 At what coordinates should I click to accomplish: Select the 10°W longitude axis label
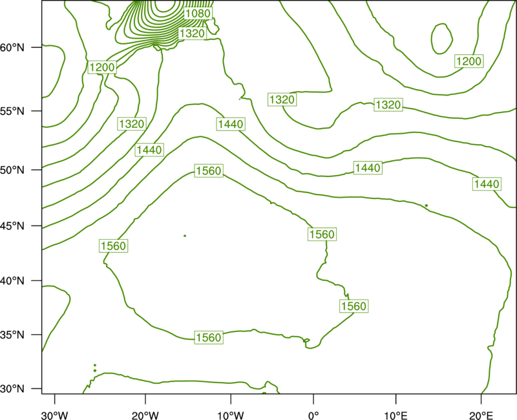pyautogui.click(x=231, y=415)
